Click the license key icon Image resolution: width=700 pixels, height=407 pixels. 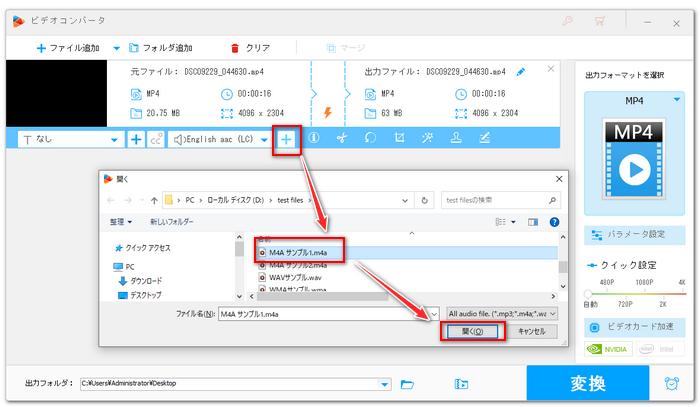[567, 21]
